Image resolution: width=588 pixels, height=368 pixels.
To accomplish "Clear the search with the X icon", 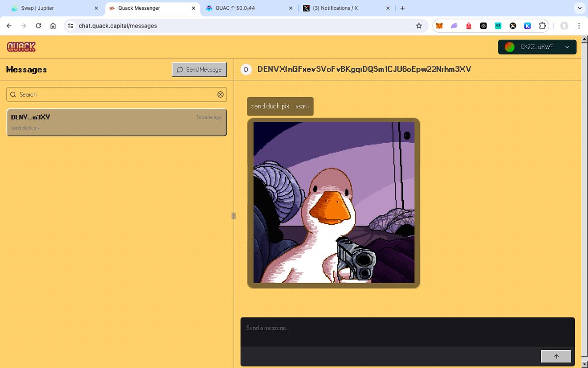I will click(220, 94).
